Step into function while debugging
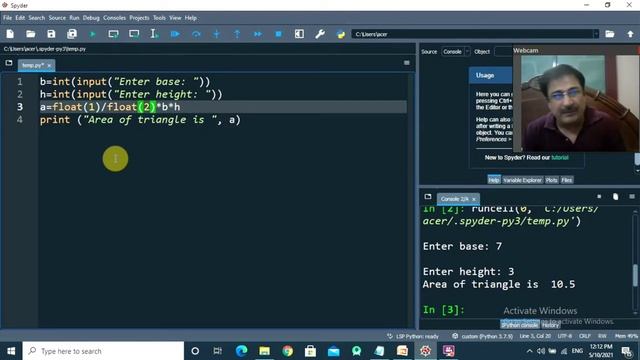Viewport: 640px width, 360px height. point(216,34)
